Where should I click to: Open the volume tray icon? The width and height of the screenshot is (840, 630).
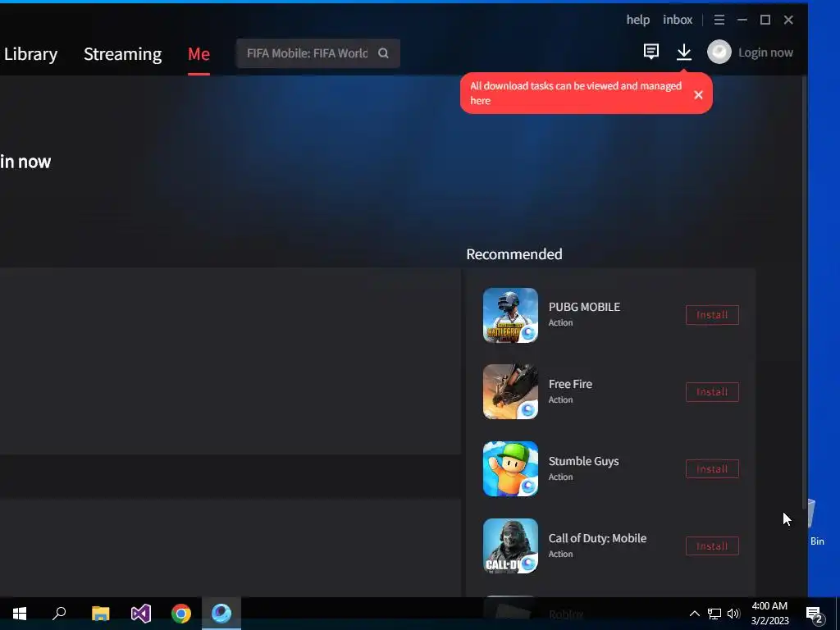pos(733,614)
